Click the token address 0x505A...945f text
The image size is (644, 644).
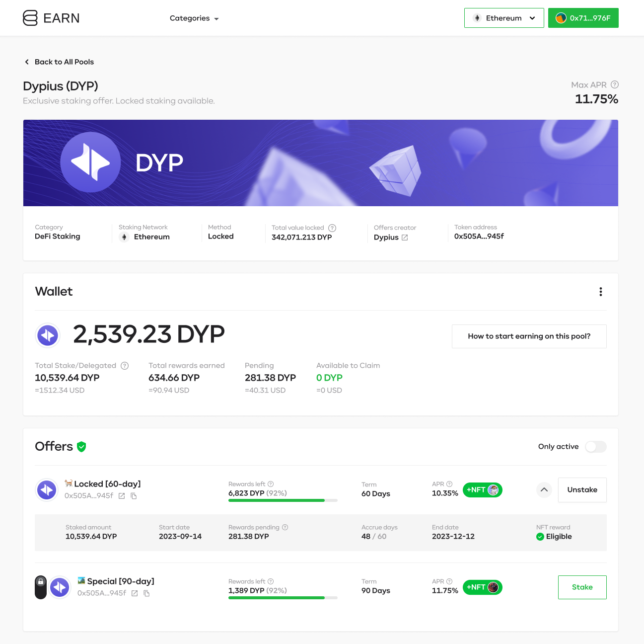(x=479, y=237)
